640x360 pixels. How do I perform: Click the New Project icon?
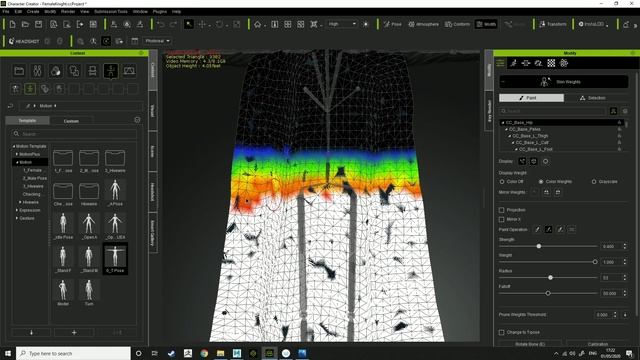pyautogui.click(x=12, y=24)
